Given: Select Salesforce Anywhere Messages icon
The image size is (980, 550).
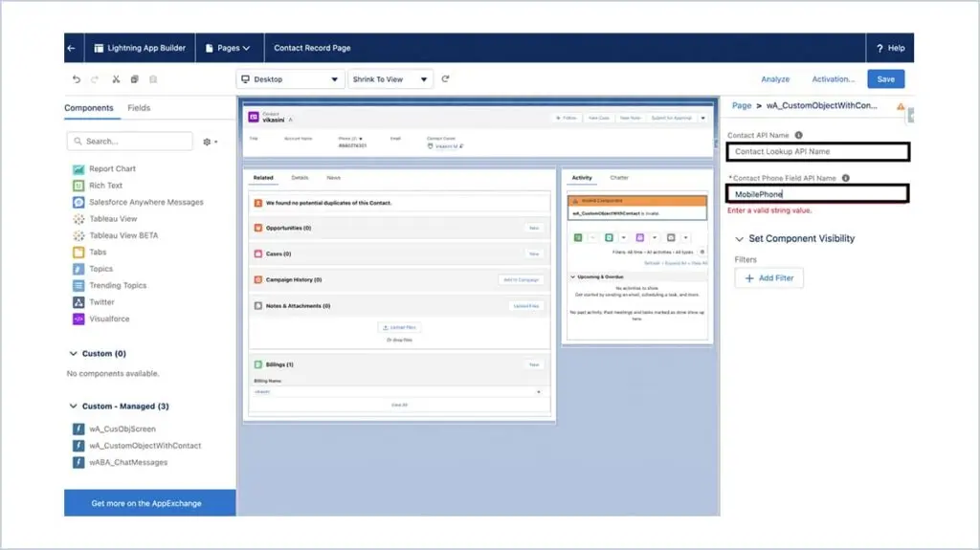Looking at the screenshot, I should (78, 202).
